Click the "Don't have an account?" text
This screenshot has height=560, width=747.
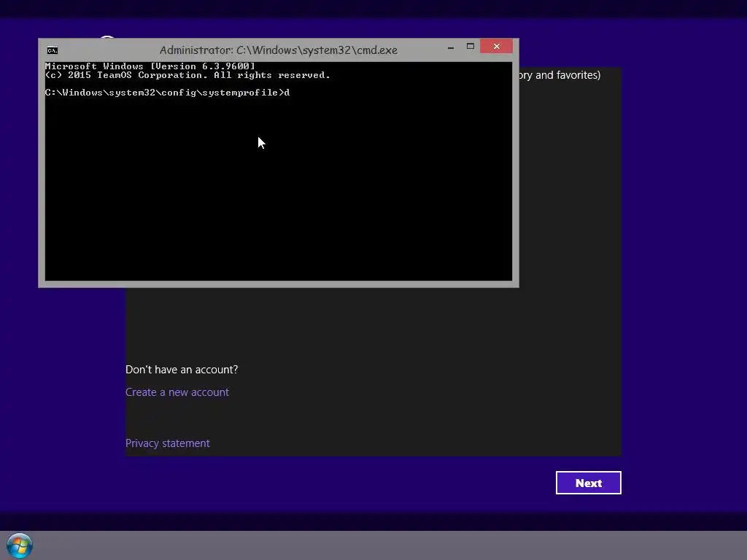click(x=182, y=370)
